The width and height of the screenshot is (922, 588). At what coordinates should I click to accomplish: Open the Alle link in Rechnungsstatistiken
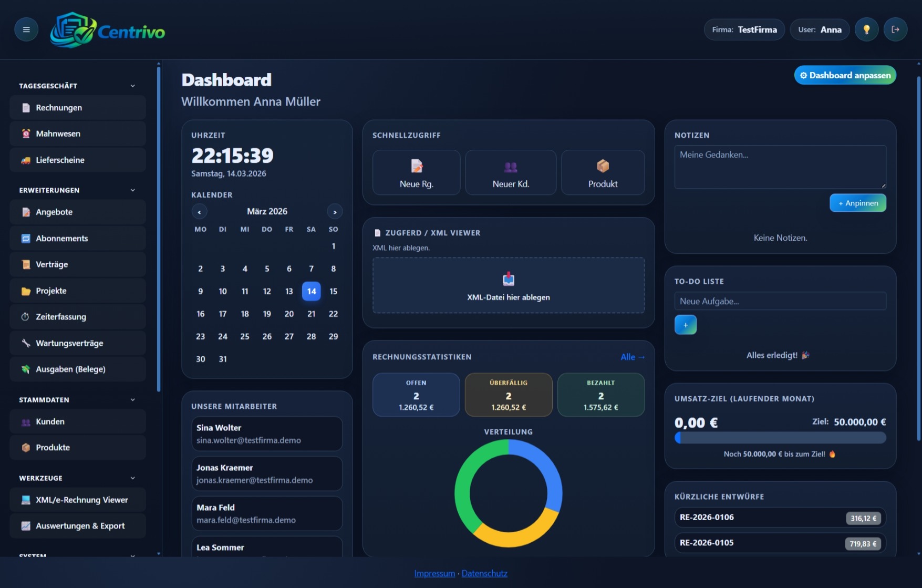tap(633, 356)
